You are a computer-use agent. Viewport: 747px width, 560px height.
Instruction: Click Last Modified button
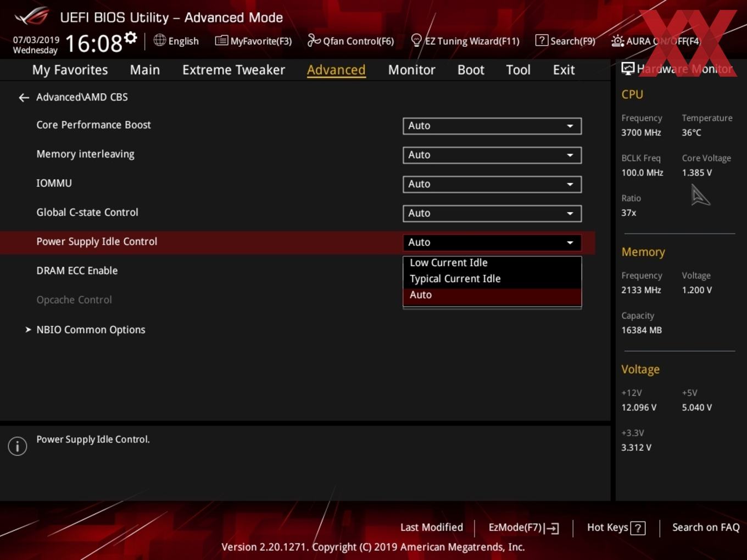coord(432,528)
